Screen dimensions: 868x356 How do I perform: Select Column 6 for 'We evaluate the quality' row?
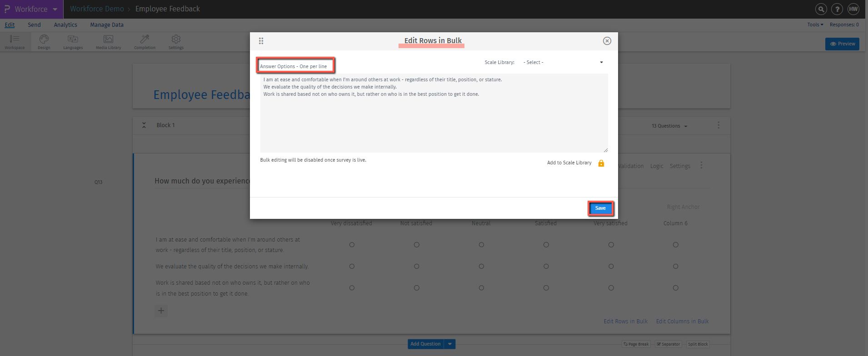tap(676, 267)
